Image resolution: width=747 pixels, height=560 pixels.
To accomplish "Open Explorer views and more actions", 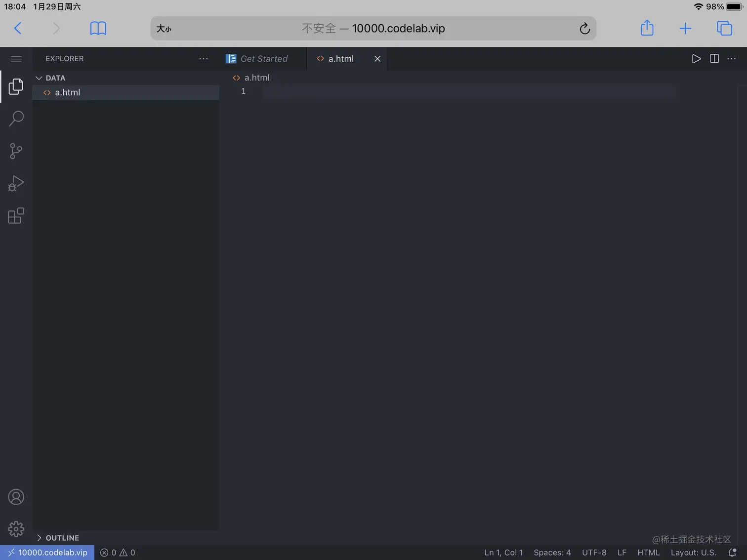I will pyautogui.click(x=204, y=59).
